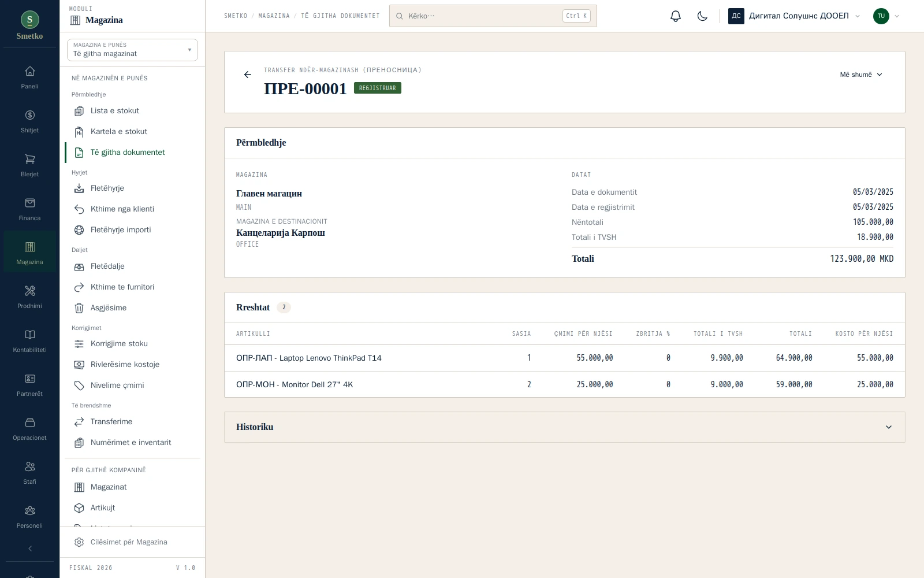The width and height of the screenshot is (924, 578).
Task: Open the notifications bell
Action: point(676,16)
